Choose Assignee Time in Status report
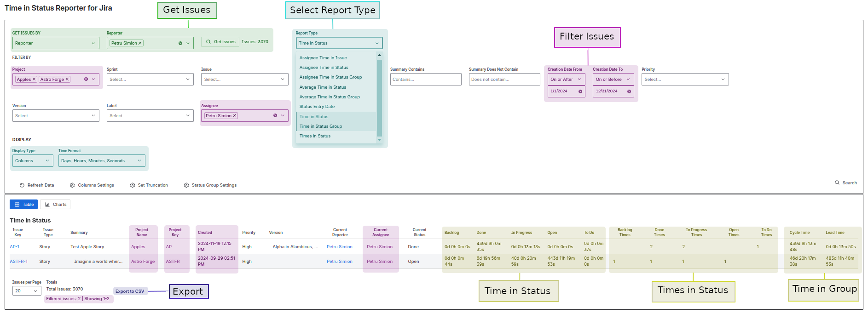Viewport: 868px width, 319px height. pyautogui.click(x=336, y=68)
